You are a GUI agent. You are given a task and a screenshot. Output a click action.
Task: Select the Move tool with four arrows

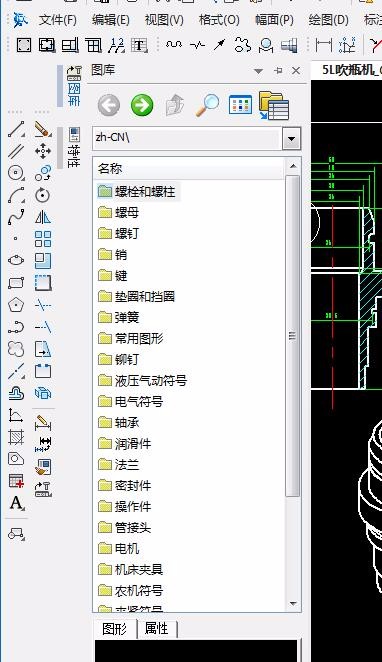click(x=43, y=151)
